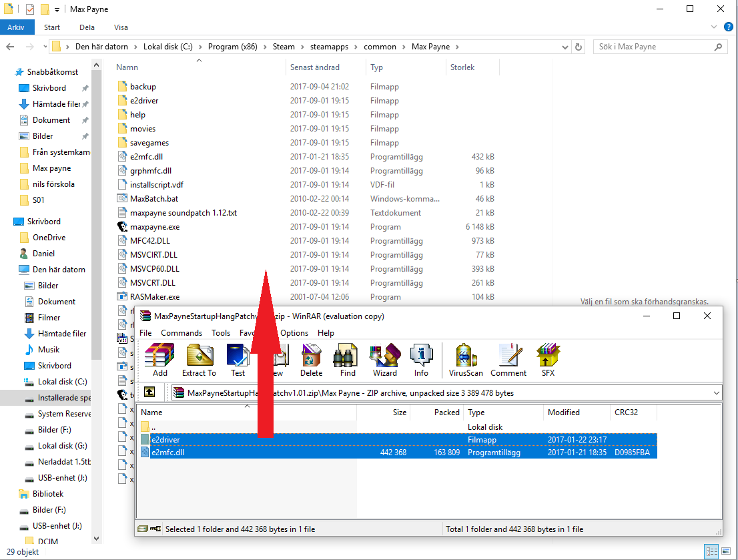Select Snabbåtkomst in navigation pane
The image size is (738, 560).
47,72
